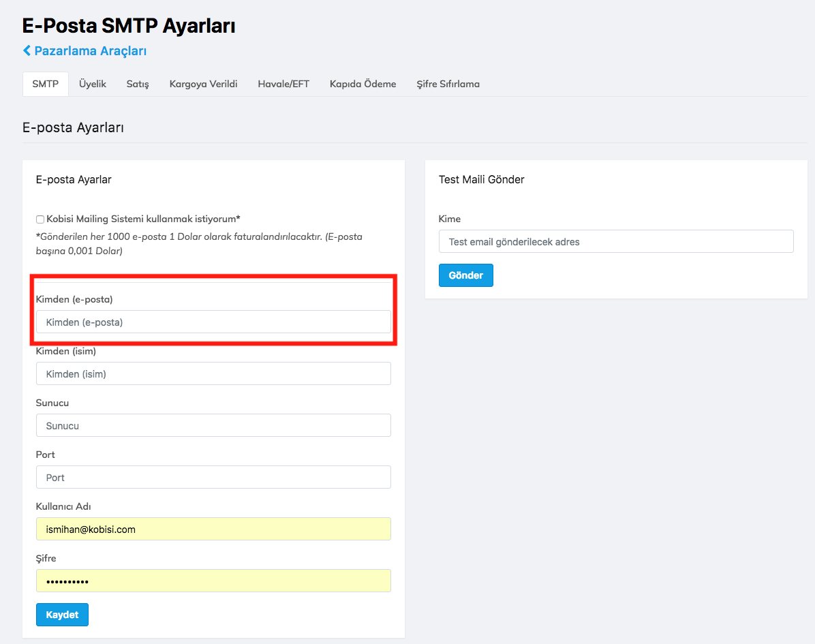
Task: Select the Port input box
Action: pyautogui.click(x=213, y=477)
